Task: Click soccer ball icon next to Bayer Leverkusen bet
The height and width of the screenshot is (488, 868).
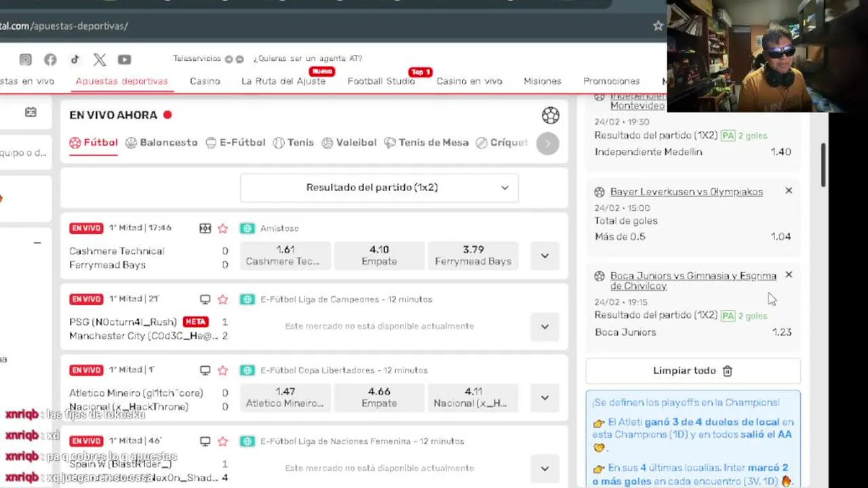Action: 599,192
